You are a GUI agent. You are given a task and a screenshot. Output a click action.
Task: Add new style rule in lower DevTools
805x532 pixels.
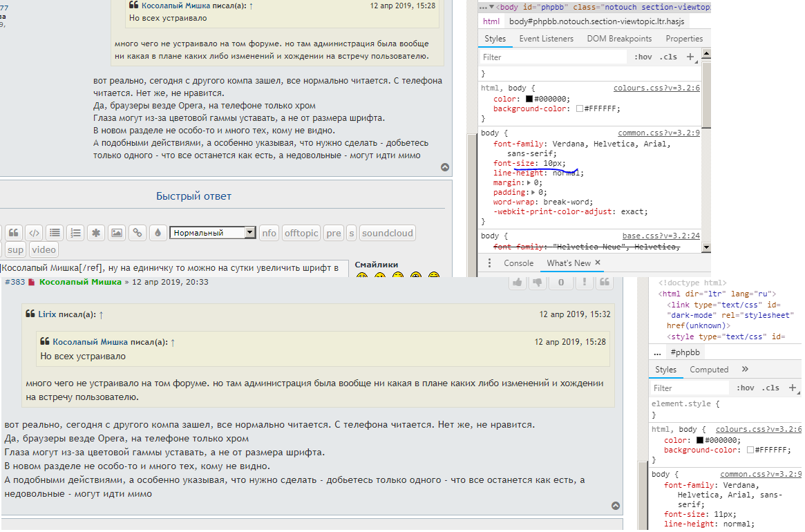(793, 388)
